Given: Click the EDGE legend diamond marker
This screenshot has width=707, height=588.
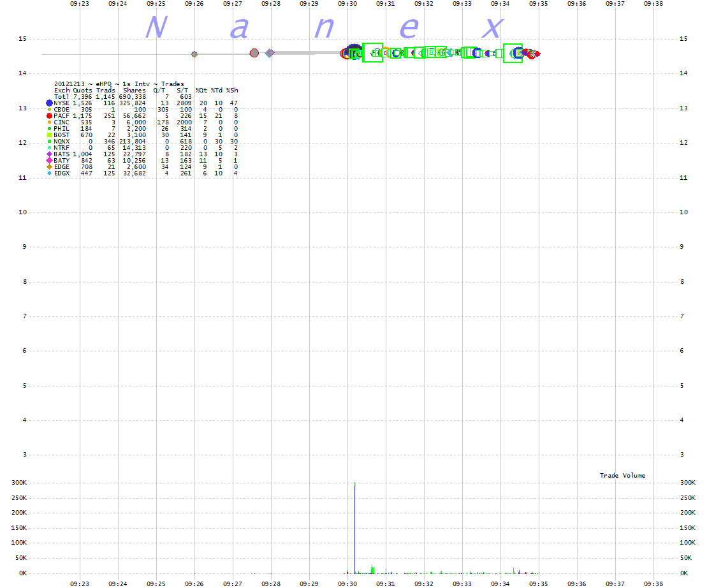Looking at the screenshot, I should point(49,167).
